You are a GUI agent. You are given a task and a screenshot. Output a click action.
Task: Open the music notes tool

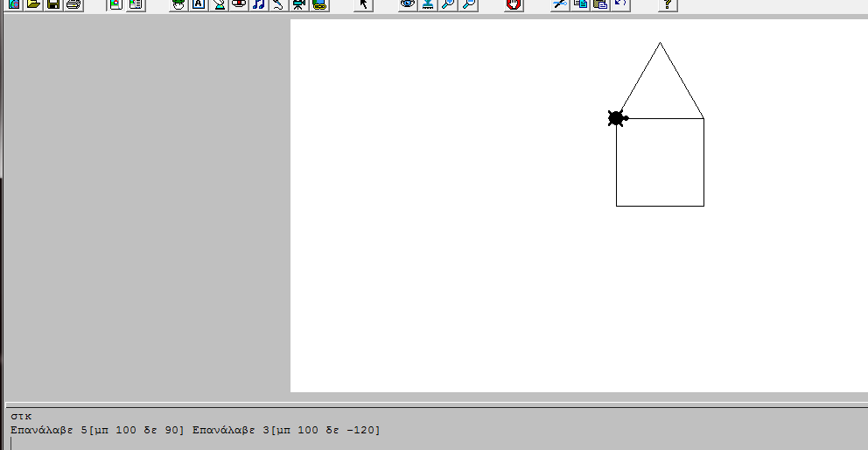point(258,4)
